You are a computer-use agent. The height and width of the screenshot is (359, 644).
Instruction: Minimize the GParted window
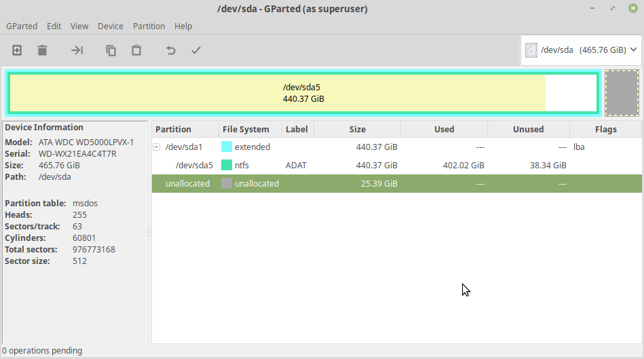pos(592,8)
